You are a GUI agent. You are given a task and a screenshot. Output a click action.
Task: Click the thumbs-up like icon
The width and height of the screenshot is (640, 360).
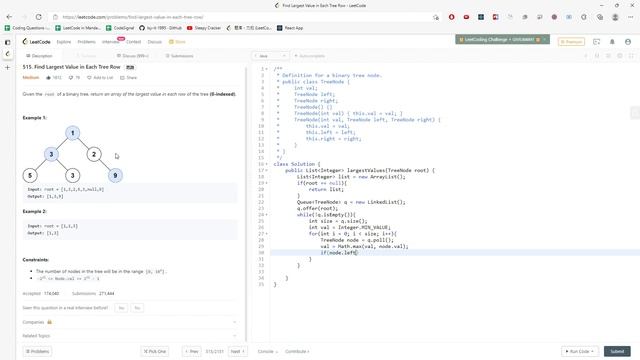tap(49, 78)
